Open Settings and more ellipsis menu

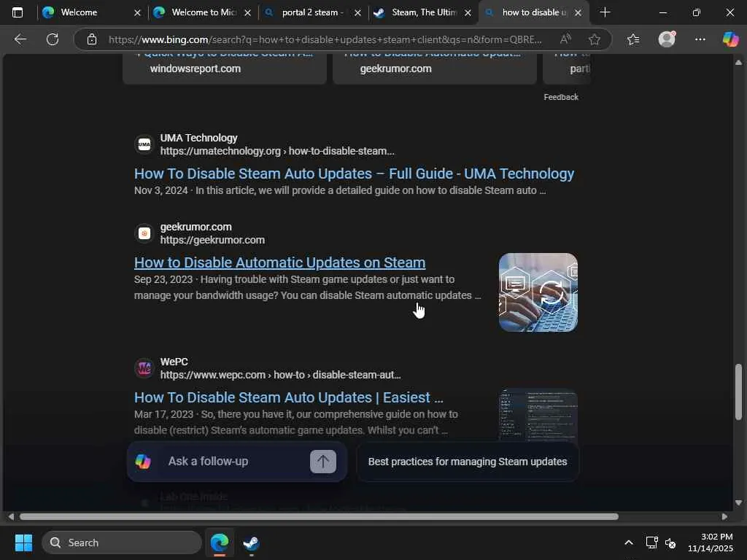[700, 39]
